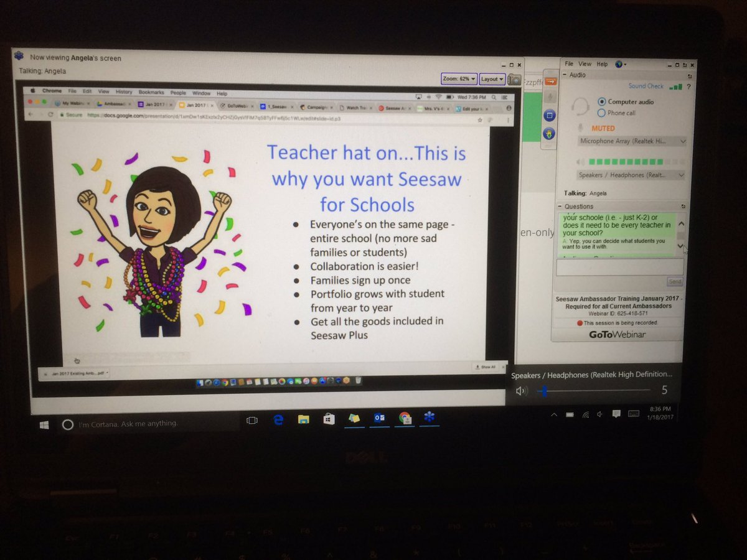Click GoToWebinar flower icon on taskbar

click(x=430, y=417)
